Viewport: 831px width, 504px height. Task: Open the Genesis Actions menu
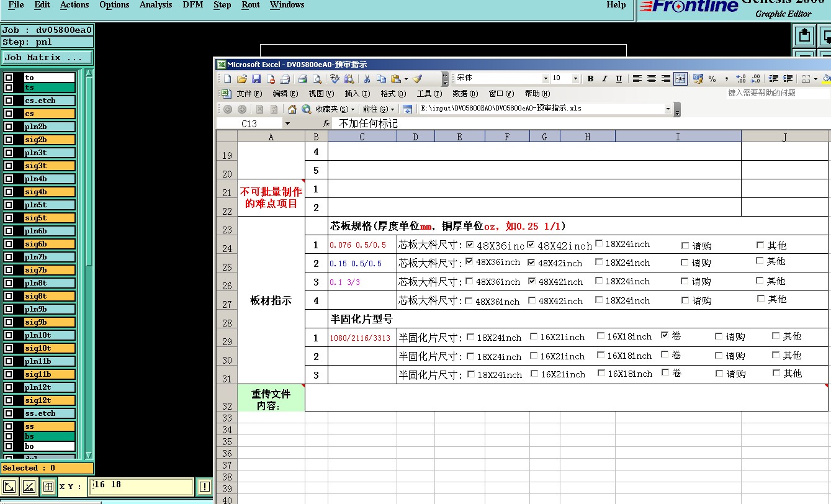74,5
